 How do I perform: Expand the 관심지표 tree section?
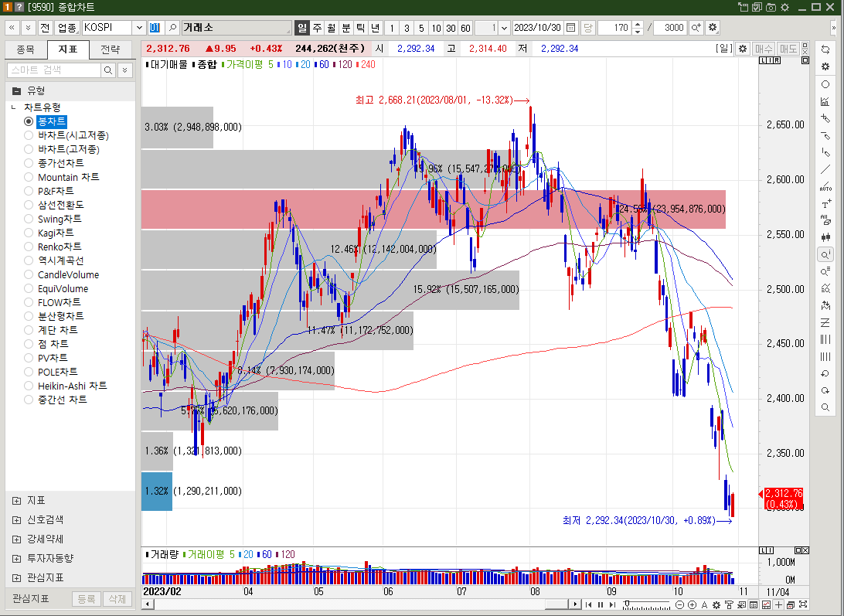click(17, 578)
